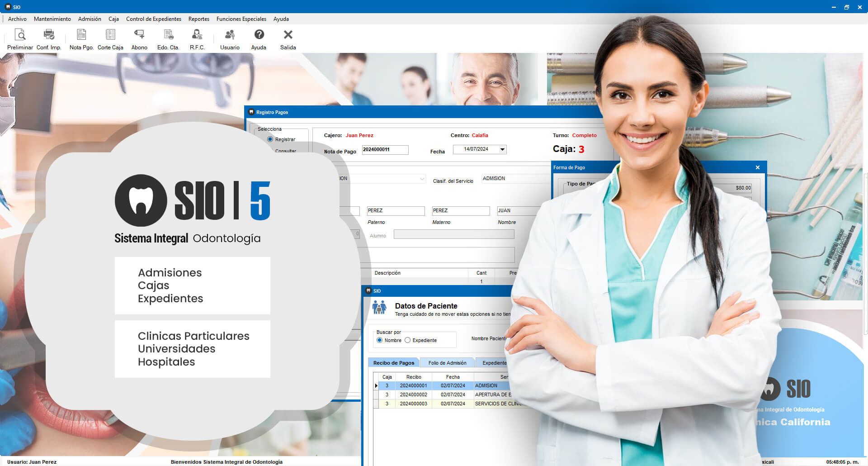868x466 pixels.
Task: Click the Recibo column header
Action: tap(413, 377)
